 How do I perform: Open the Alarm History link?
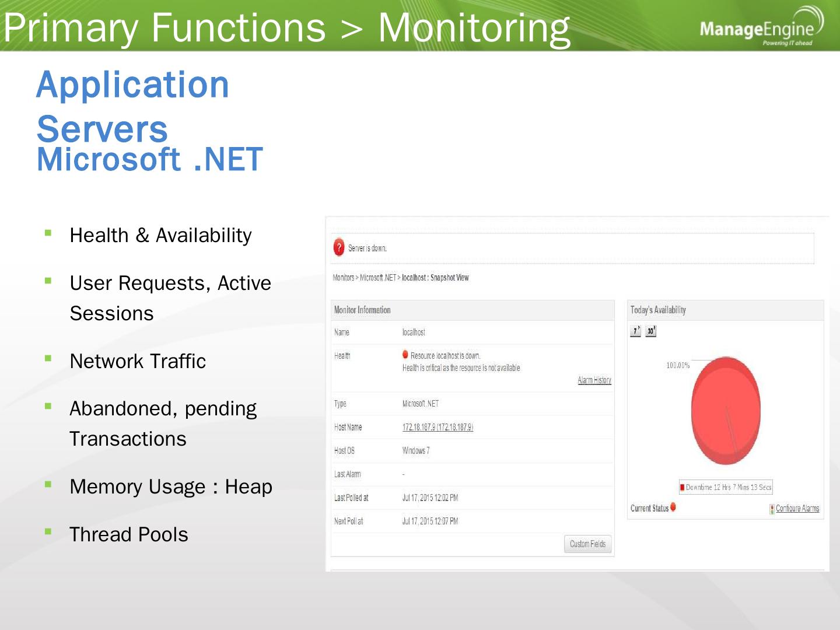[594, 380]
